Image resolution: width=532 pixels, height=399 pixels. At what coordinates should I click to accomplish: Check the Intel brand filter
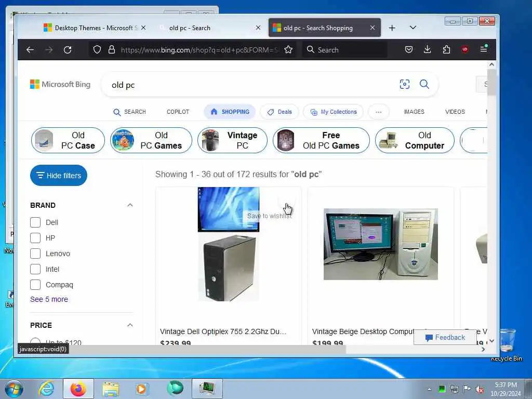coord(35,269)
